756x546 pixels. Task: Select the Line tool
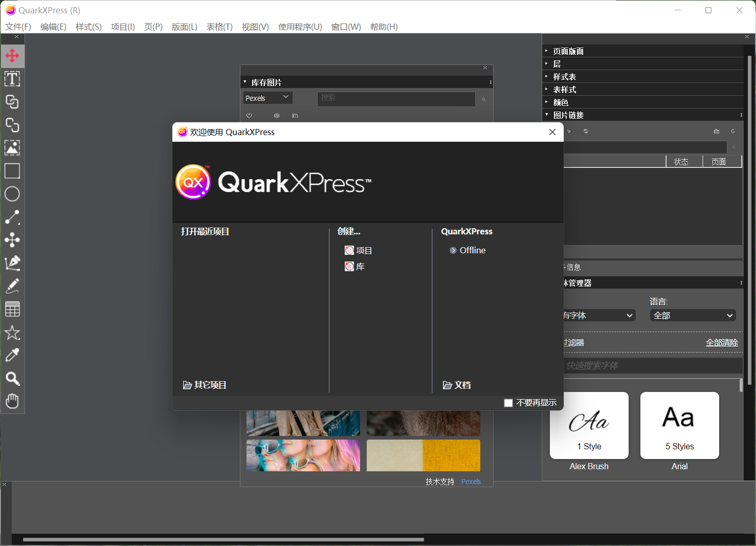[x=12, y=217]
